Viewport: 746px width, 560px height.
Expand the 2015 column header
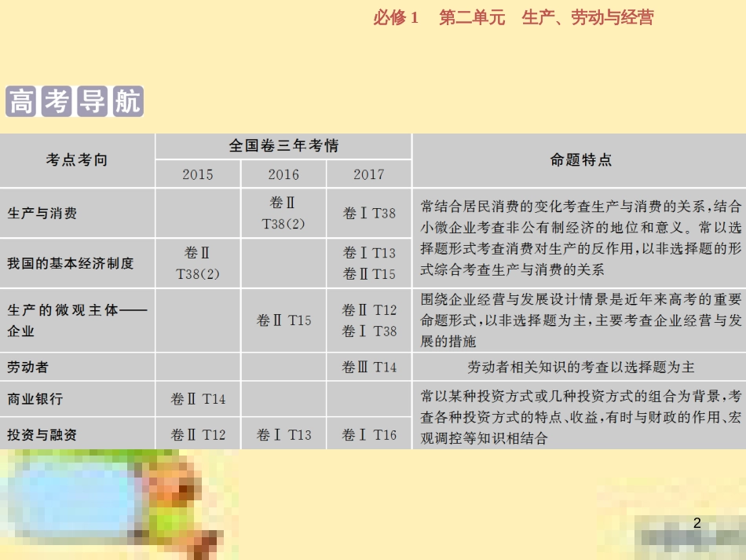[x=199, y=174]
